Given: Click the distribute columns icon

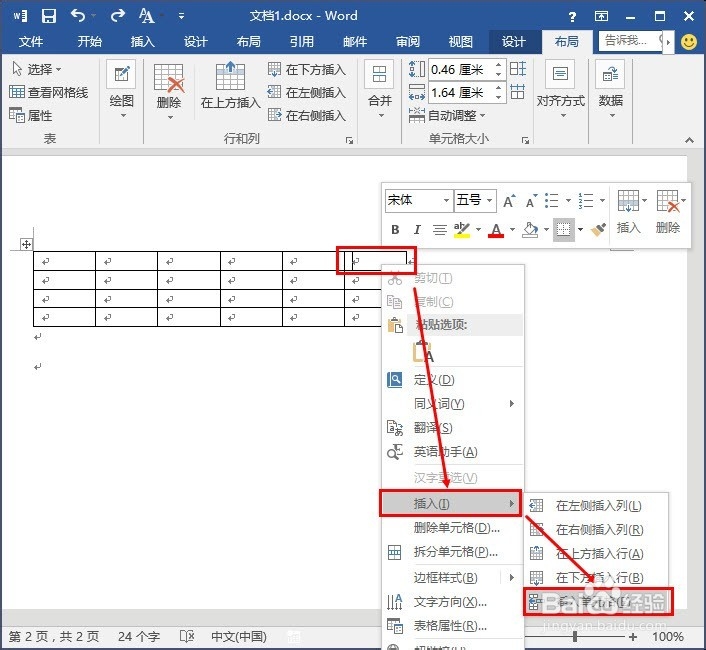Looking at the screenshot, I should click(x=517, y=92).
